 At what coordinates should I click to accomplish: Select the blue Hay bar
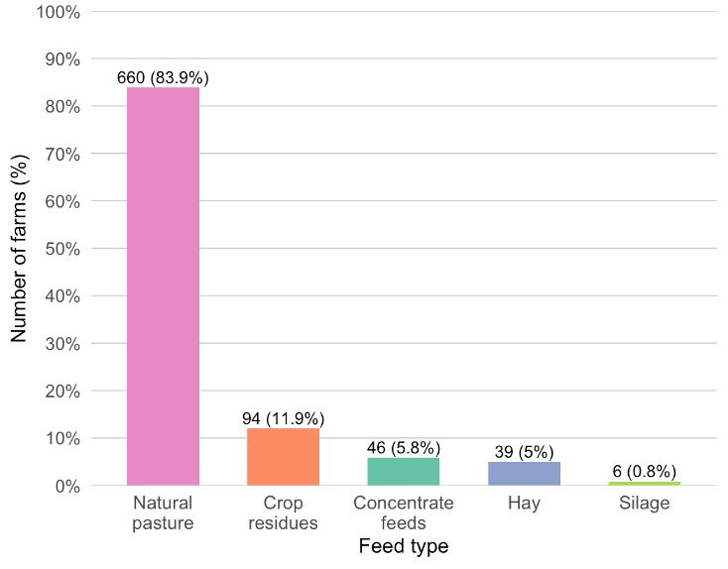[524, 474]
